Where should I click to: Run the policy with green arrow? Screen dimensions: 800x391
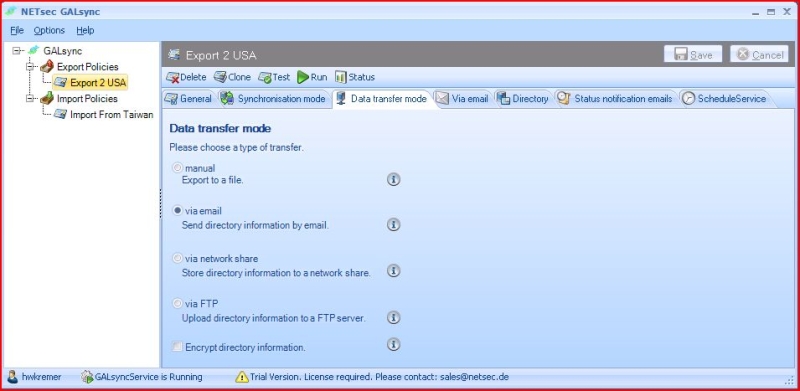coord(312,77)
